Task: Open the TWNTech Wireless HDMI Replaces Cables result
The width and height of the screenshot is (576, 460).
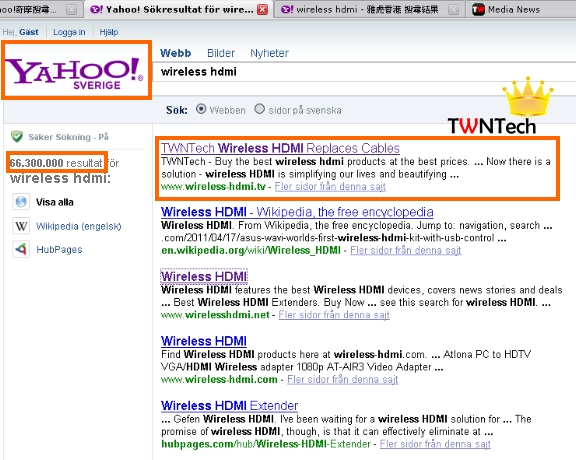Action: (x=280, y=148)
